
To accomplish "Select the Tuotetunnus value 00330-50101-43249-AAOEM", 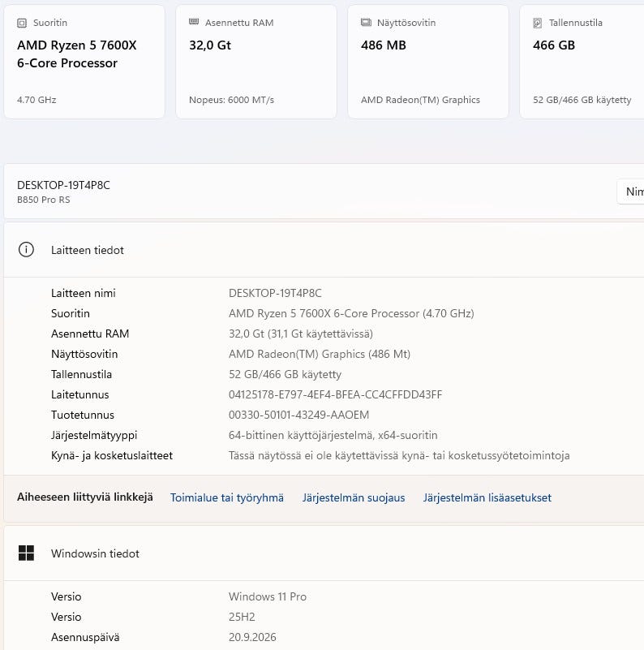I will click(298, 415).
